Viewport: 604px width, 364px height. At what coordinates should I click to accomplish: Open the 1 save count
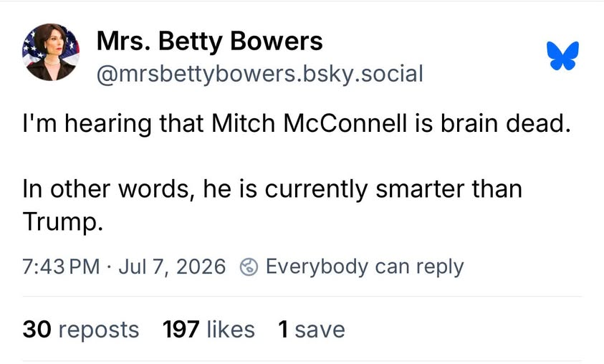pos(311,330)
